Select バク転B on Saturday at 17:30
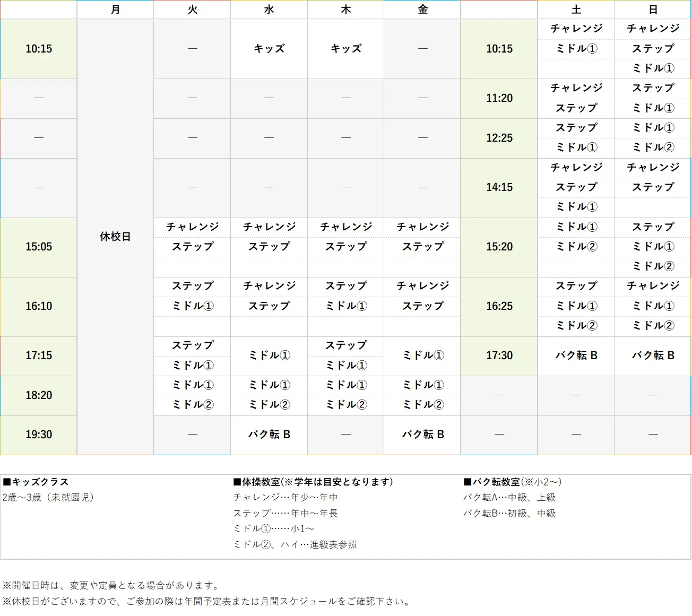The width and height of the screenshot is (692, 616). pos(576,356)
